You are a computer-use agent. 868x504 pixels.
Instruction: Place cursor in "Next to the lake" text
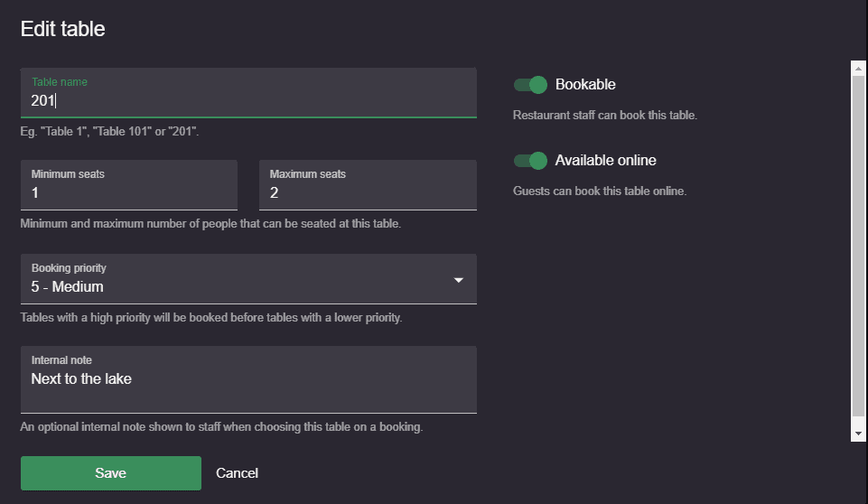[81, 378]
